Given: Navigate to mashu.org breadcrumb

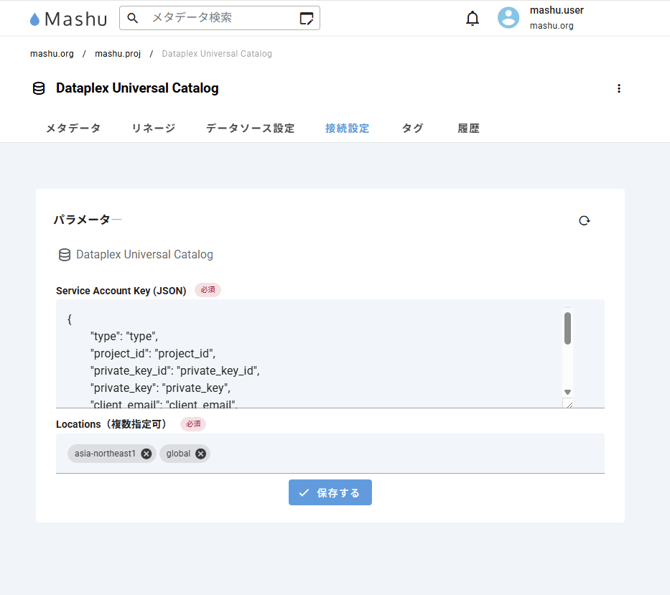Looking at the screenshot, I should 52,54.
